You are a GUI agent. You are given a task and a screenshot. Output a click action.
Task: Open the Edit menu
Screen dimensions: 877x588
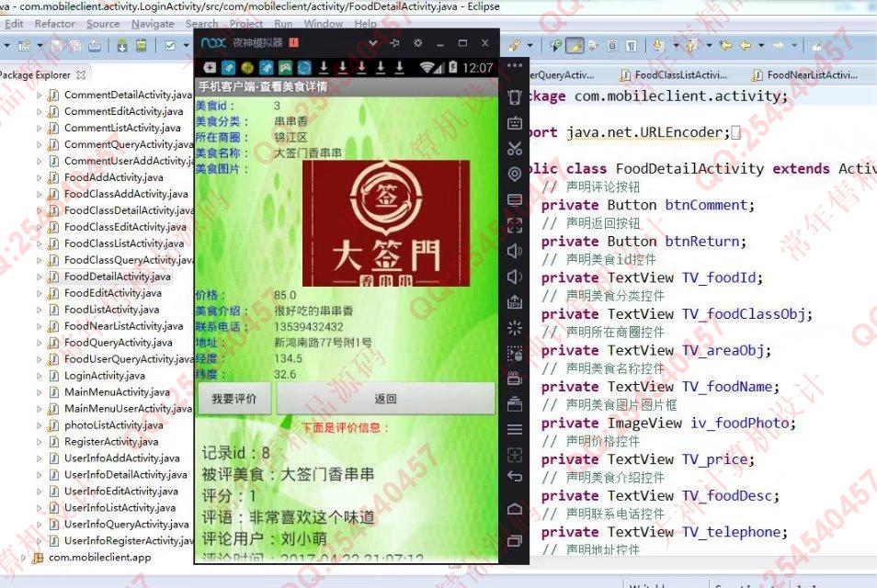pyautogui.click(x=14, y=24)
